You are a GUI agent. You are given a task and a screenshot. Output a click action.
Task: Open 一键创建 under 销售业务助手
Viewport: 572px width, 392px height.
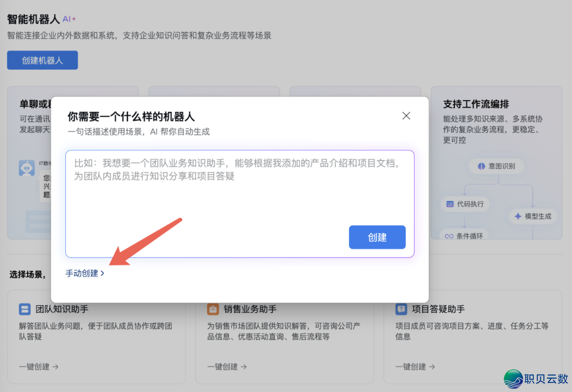click(x=224, y=367)
